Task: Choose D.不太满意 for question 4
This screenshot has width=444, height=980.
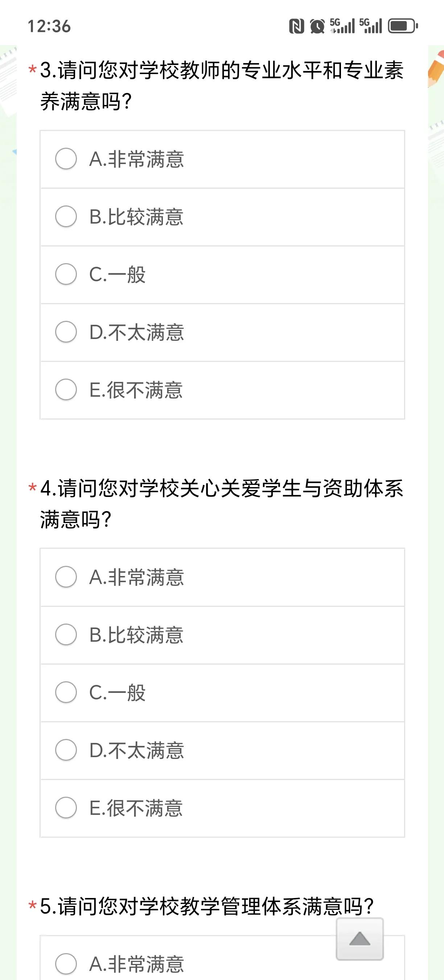Action: pyautogui.click(x=222, y=751)
